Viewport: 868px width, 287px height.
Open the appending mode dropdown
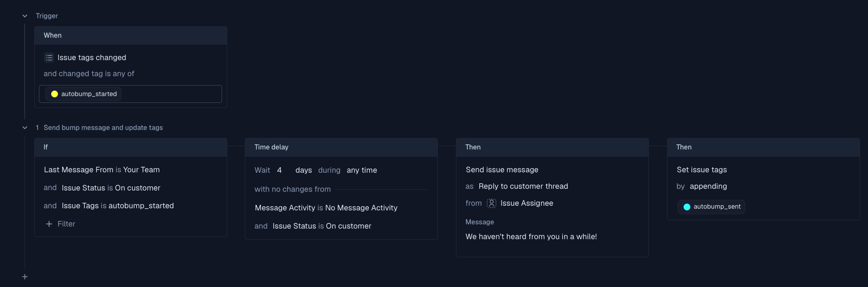click(x=708, y=186)
